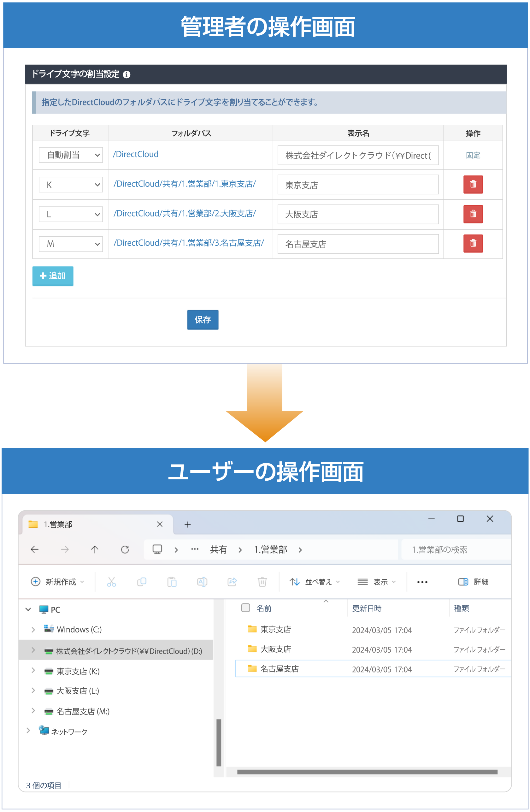Screen dimensions: 530x812
Task: Click the 名古屋支店 display name field
Action: click(x=358, y=244)
